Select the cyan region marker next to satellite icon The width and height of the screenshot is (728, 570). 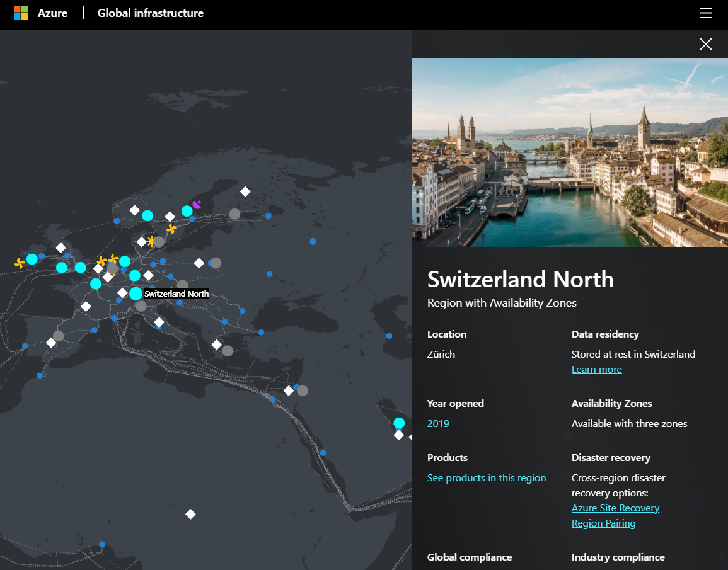click(x=187, y=211)
